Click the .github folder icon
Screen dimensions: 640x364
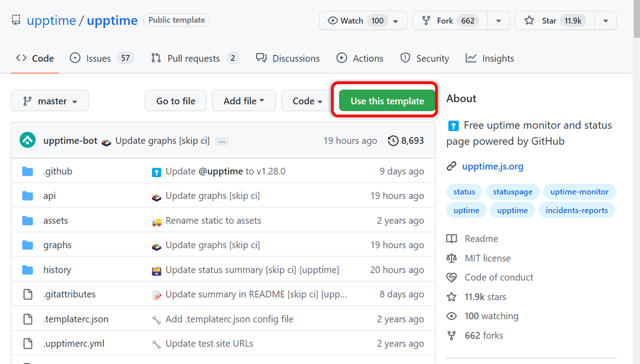[28, 171]
